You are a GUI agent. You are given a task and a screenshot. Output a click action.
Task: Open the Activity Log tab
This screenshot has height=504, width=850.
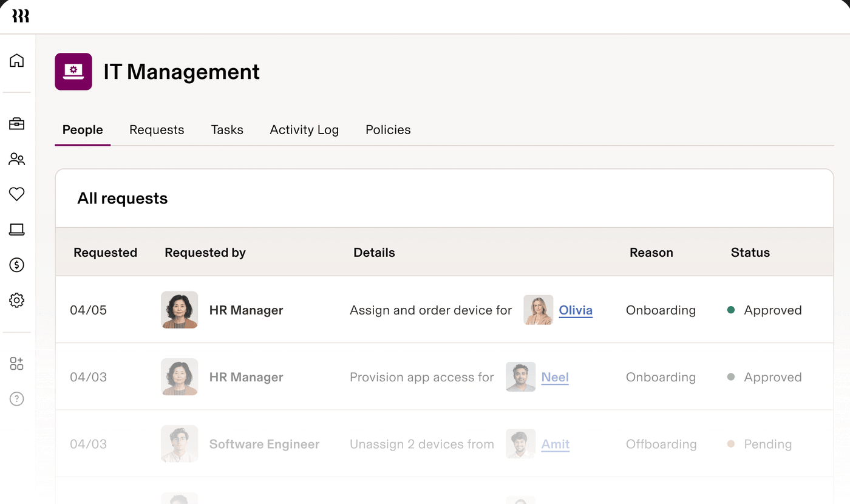click(304, 130)
